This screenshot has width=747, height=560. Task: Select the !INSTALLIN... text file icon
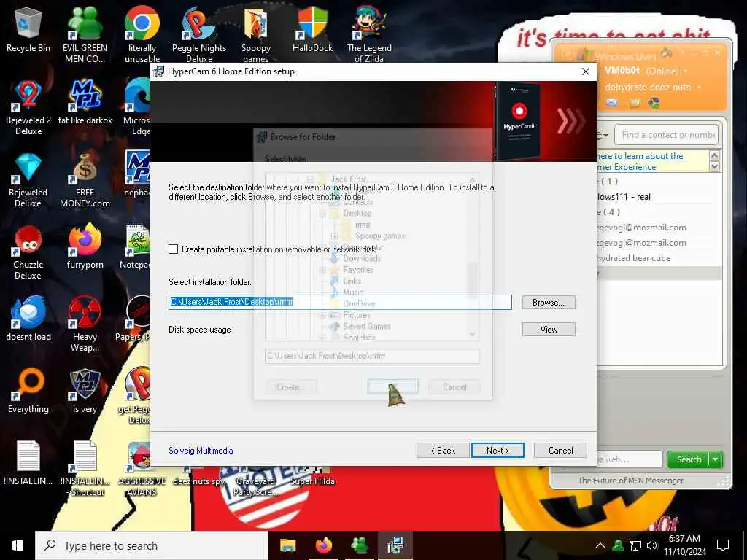point(28,463)
